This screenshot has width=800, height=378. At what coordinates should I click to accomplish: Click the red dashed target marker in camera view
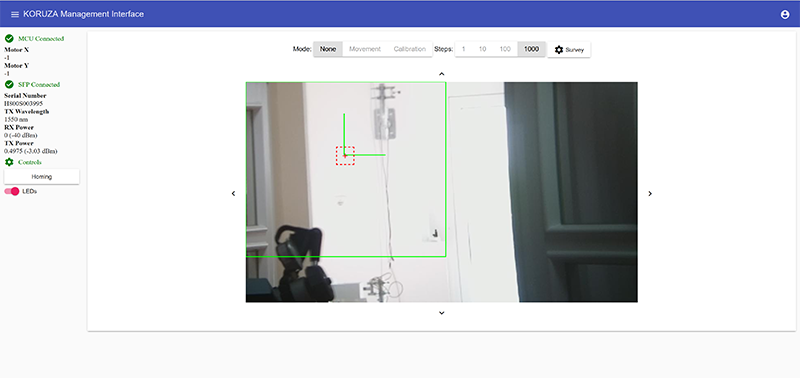(345, 156)
